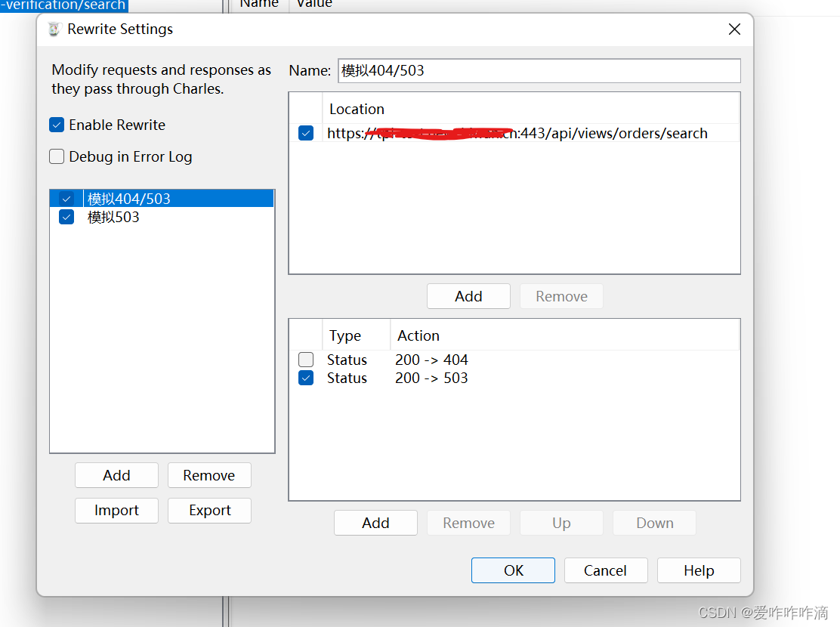Select the 模拟503 set in list

(x=162, y=217)
